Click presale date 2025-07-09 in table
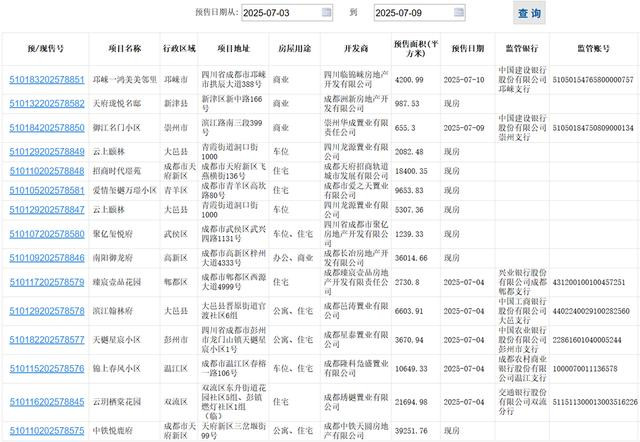The width and height of the screenshot is (640, 442). [464, 128]
